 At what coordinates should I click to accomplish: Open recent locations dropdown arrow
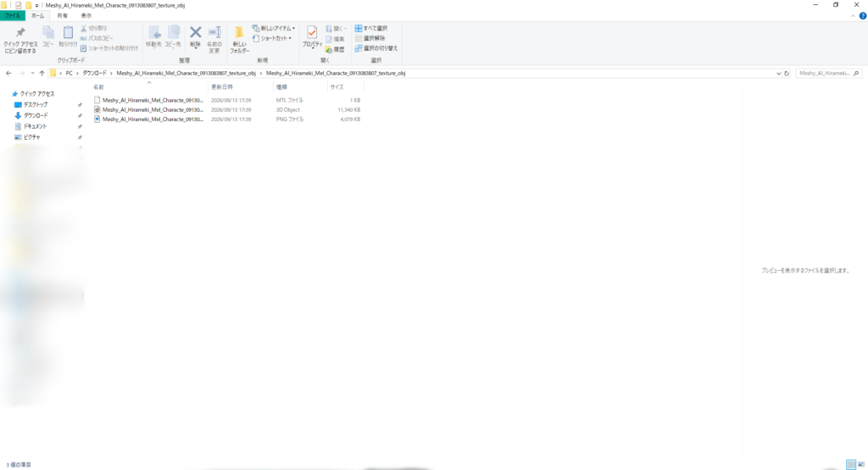point(33,73)
